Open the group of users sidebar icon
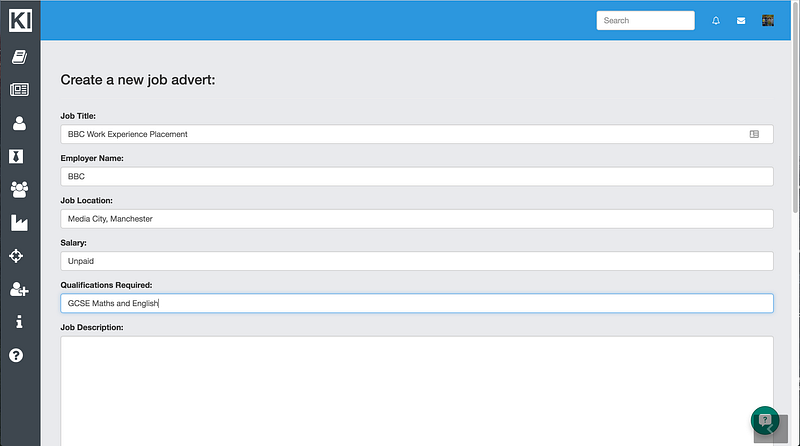Viewport: 800px width, 446px height. [x=19, y=189]
